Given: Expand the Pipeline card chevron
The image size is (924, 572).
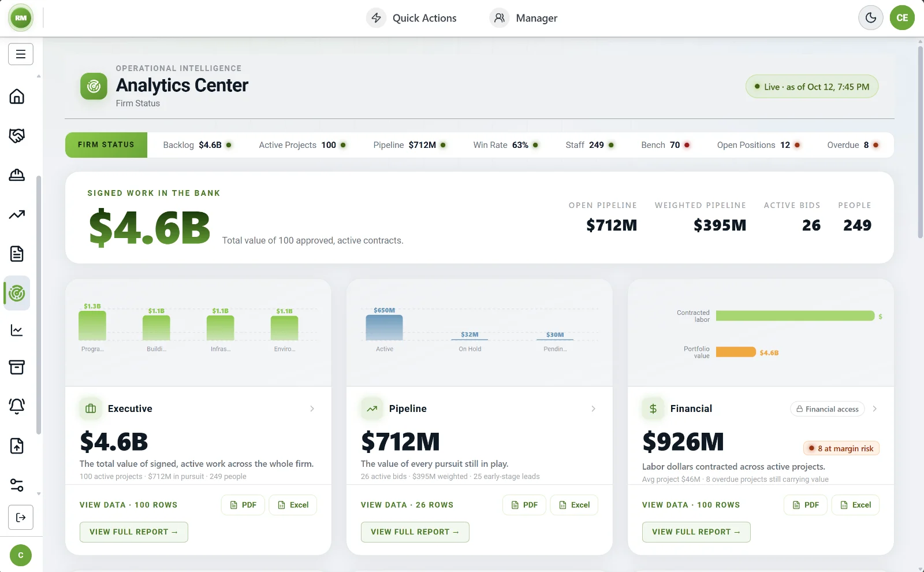Looking at the screenshot, I should coord(593,408).
